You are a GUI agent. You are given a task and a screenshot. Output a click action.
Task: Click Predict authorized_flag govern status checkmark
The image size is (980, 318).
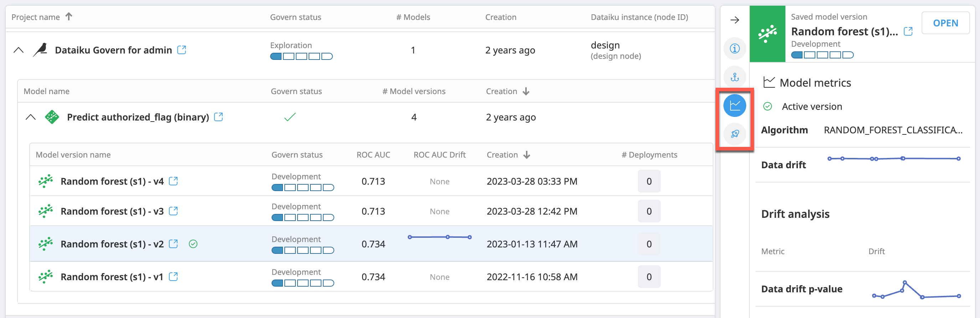[290, 117]
